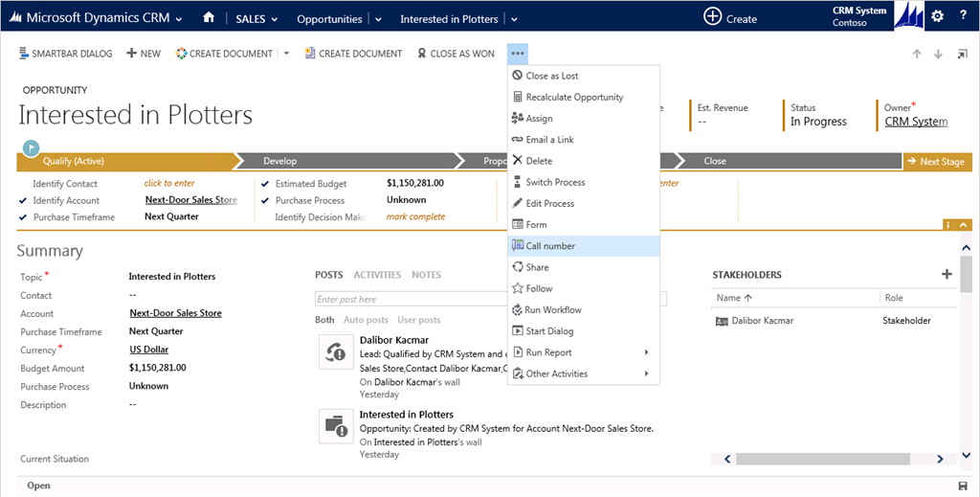The width and height of the screenshot is (980, 497).
Task: Switch to the POSTS tab
Action: click(x=329, y=275)
